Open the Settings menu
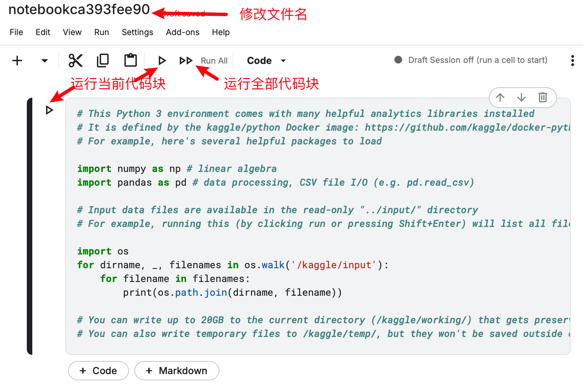The width and height of the screenshot is (583, 392). (137, 32)
